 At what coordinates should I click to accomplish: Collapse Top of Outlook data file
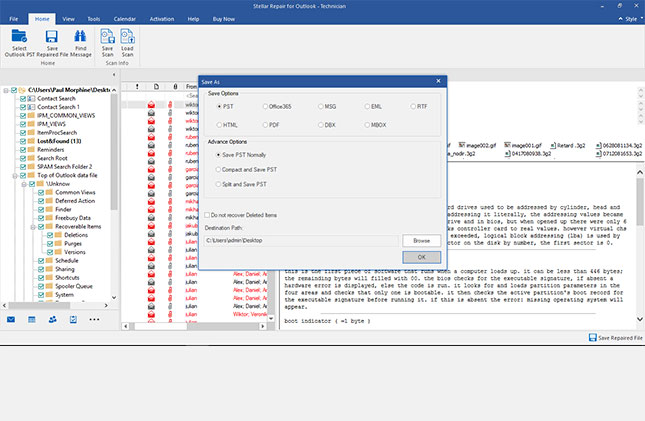pos(15,175)
